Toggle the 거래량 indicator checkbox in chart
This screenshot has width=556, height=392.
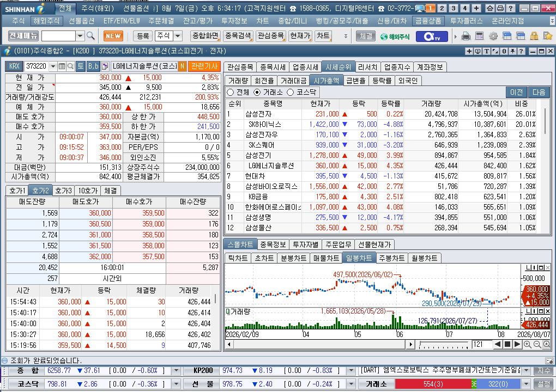point(228,311)
